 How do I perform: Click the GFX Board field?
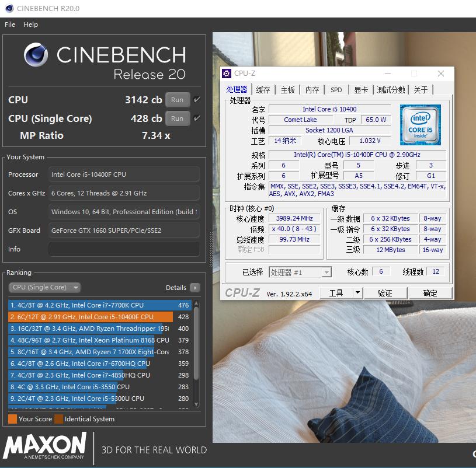124,230
